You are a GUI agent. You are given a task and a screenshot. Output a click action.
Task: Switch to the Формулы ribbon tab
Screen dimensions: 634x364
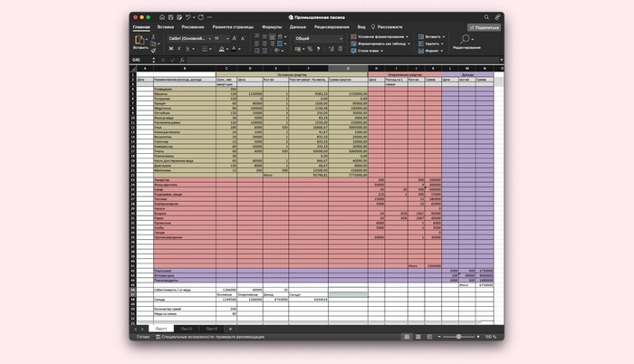coord(272,27)
